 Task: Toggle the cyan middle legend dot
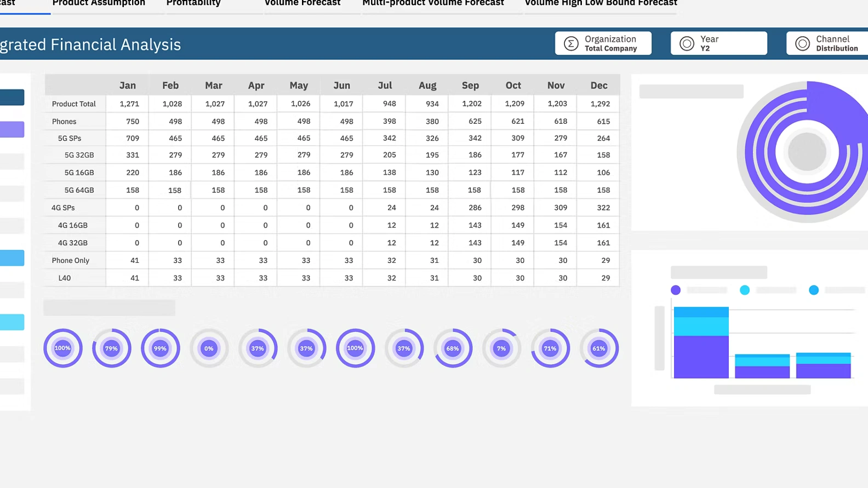coord(745,290)
